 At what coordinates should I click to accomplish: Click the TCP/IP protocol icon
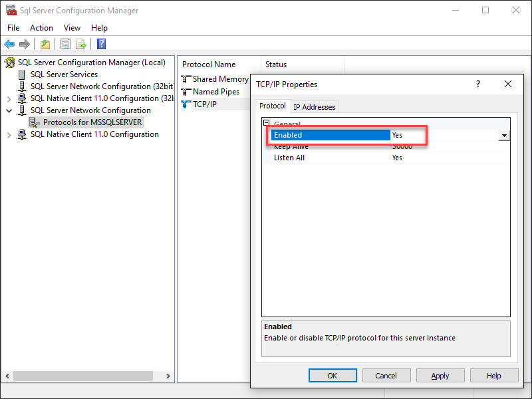coord(186,104)
